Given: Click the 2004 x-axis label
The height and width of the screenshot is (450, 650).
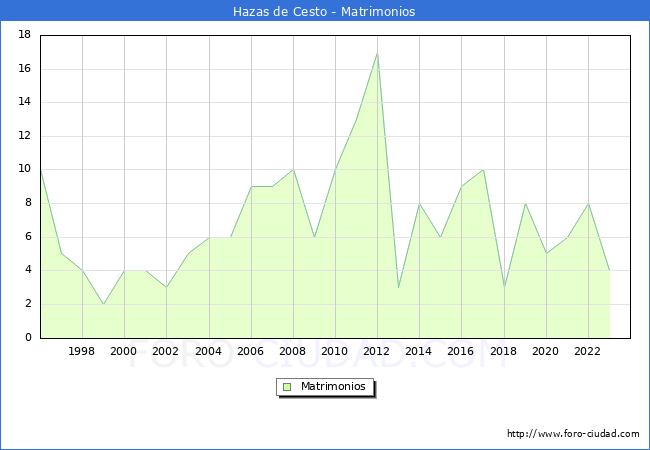Looking at the screenshot, I should click(208, 351).
